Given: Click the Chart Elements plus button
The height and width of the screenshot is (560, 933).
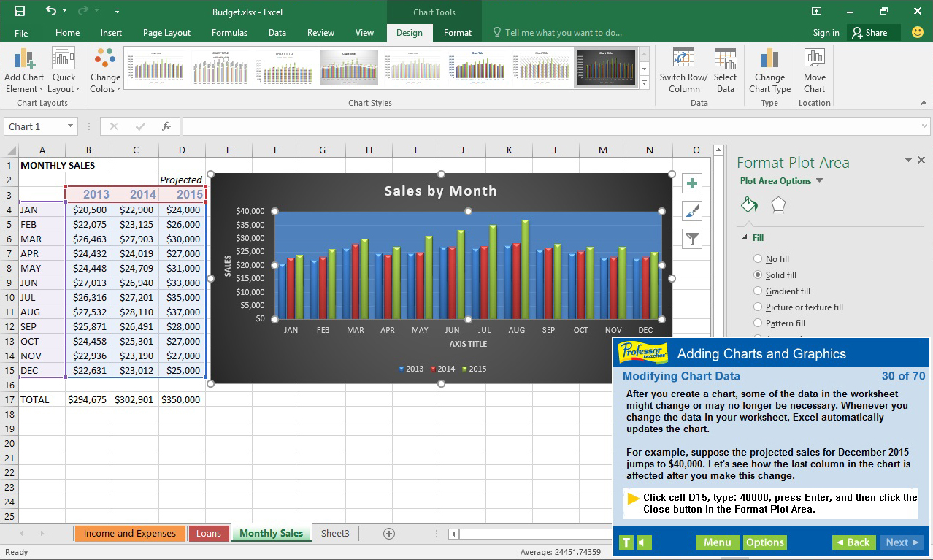Looking at the screenshot, I should tap(691, 183).
